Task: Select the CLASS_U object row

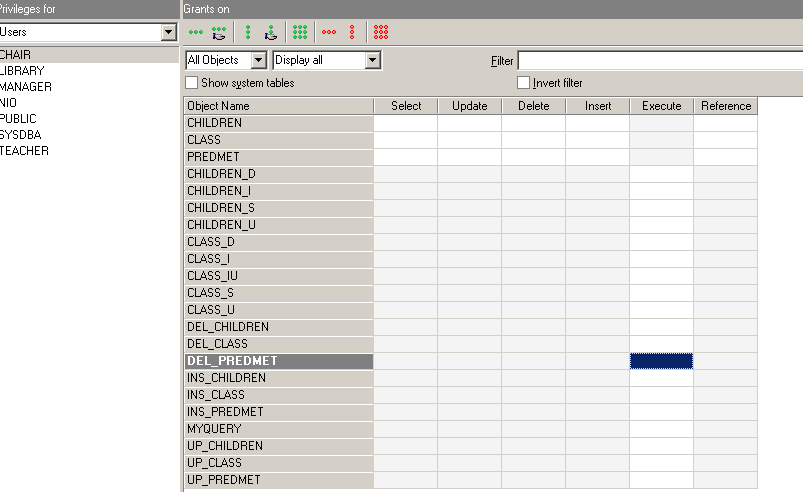Action: [x=279, y=310]
